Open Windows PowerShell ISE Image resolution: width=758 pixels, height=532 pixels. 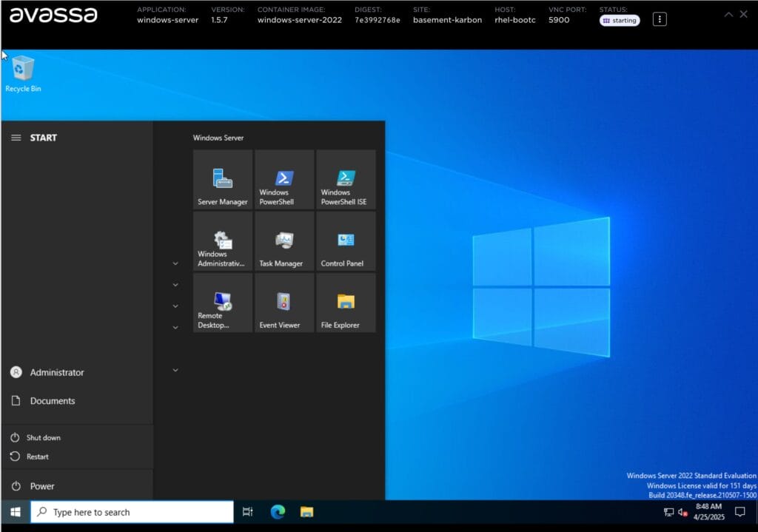click(x=346, y=179)
